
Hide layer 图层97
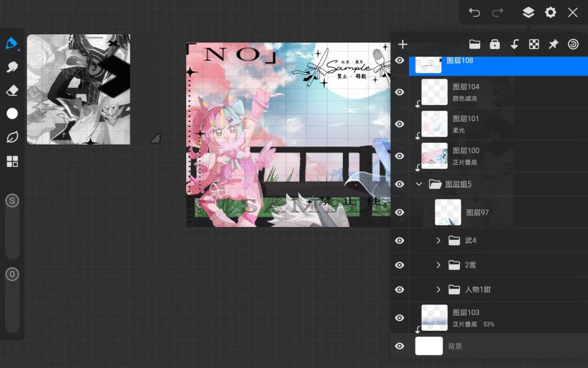coord(400,212)
